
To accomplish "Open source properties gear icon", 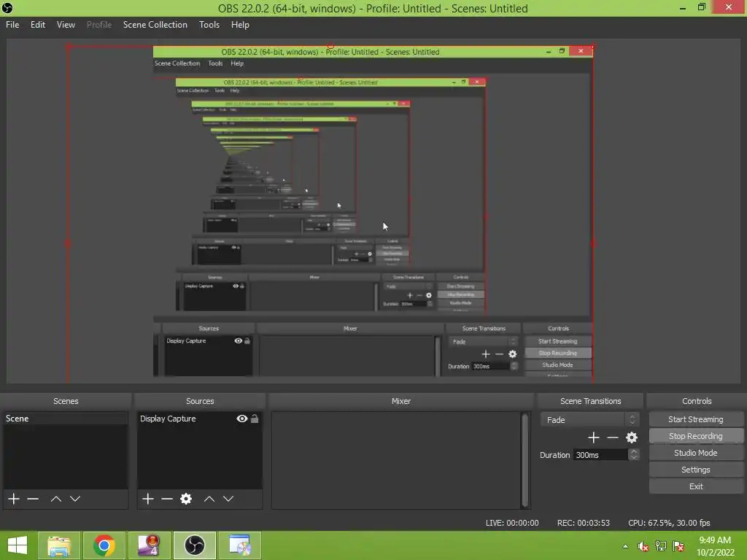I will click(186, 499).
